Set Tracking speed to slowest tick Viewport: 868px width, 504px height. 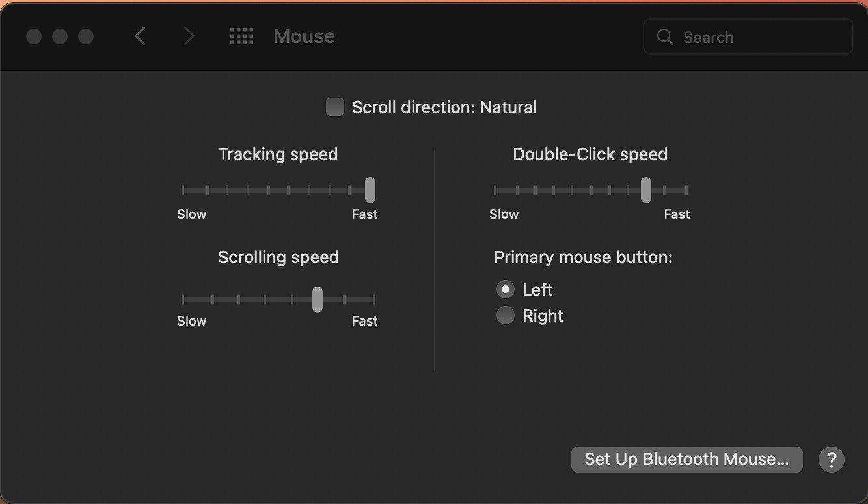coord(183,190)
